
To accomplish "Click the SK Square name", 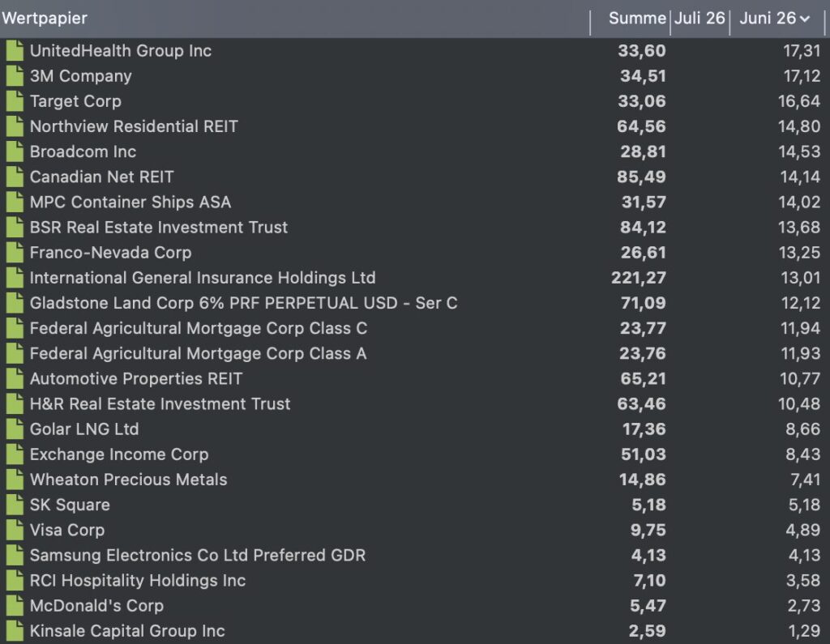I will [70, 505].
